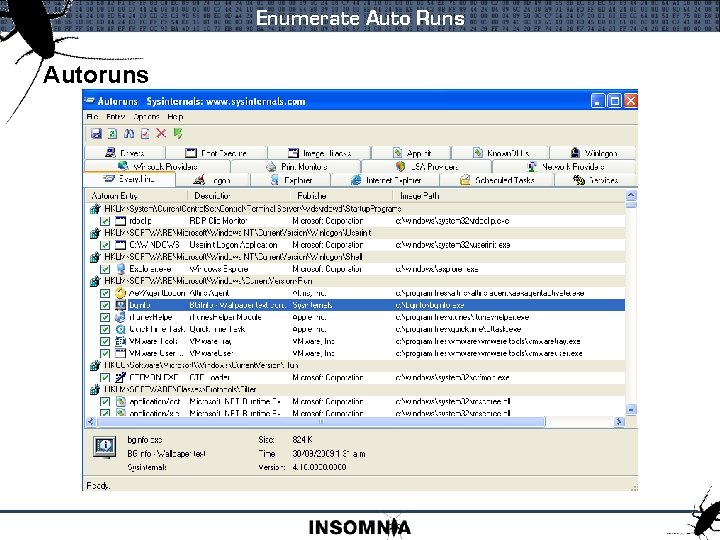
Task: Switch to the Explorer tab
Action: (x=291, y=180)
